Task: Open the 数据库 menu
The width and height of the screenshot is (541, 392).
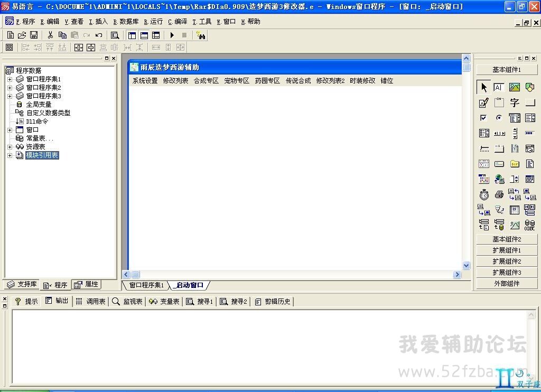Action: 126,22
